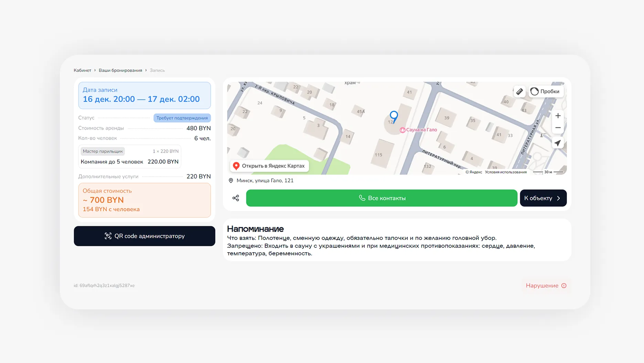Zoom in on the map
This screenshot has width=644, height=363.
pos(558,116)
